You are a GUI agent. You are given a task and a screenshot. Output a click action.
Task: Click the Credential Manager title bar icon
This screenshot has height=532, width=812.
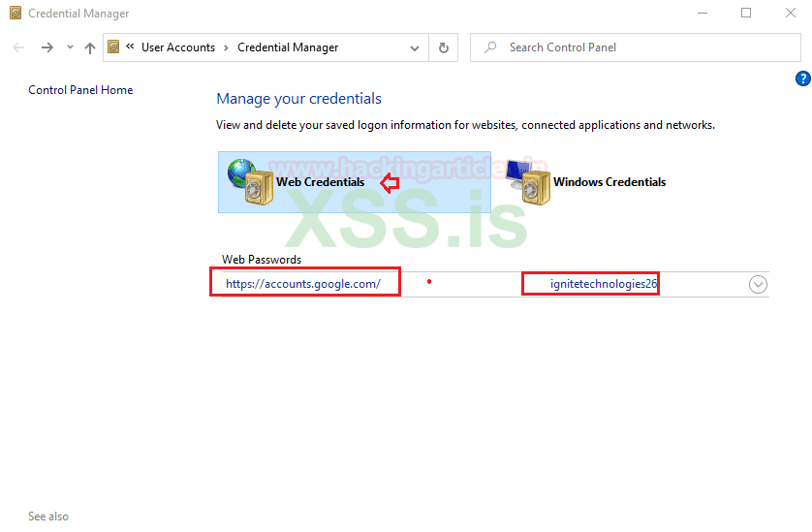[16, 13]
